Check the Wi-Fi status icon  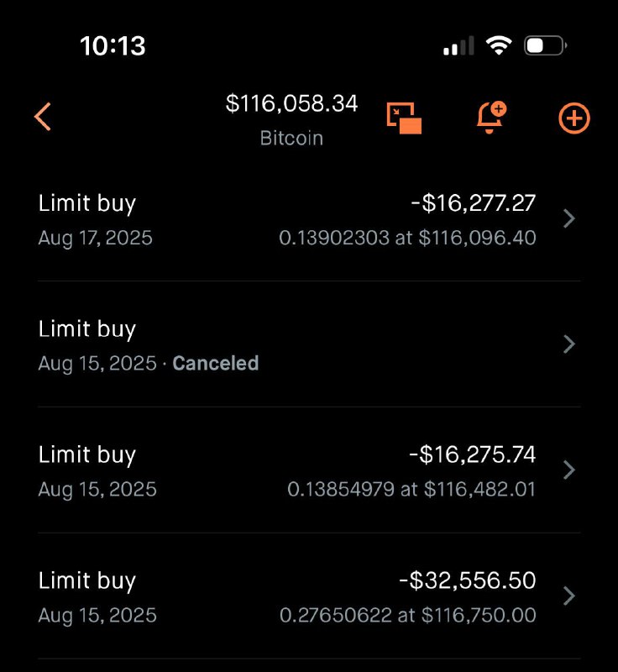pyautogui.click(x=499, y=45)
